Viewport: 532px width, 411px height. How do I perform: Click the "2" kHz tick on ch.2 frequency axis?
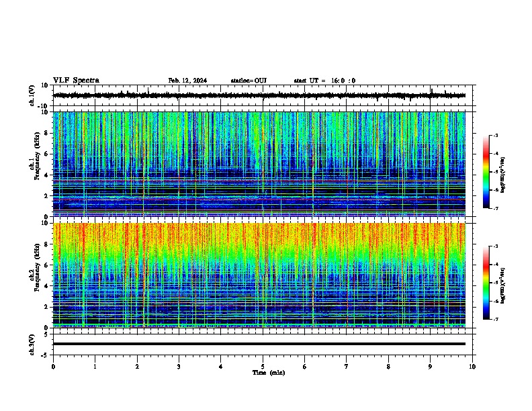click(x=46, y=307)
